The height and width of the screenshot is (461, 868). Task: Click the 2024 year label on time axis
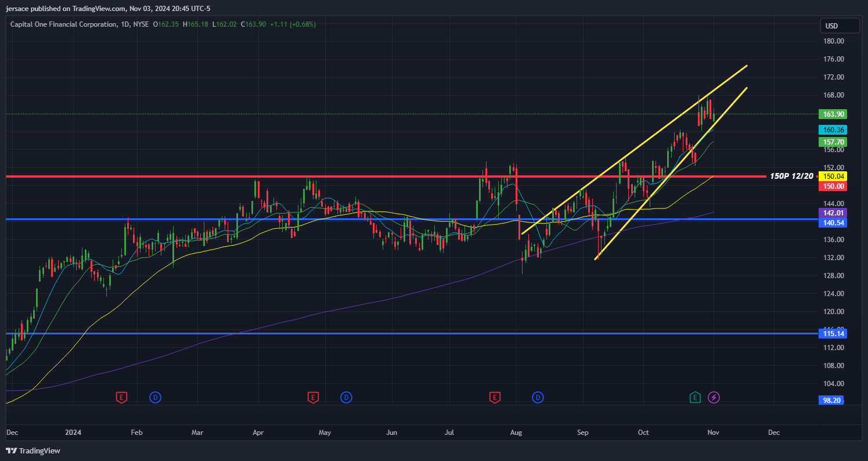73,433
